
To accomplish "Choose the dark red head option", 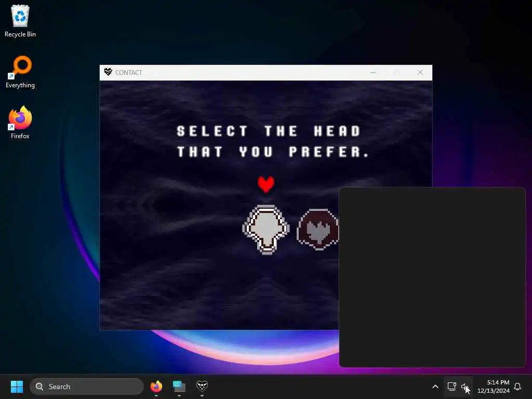I will (318, 230).
